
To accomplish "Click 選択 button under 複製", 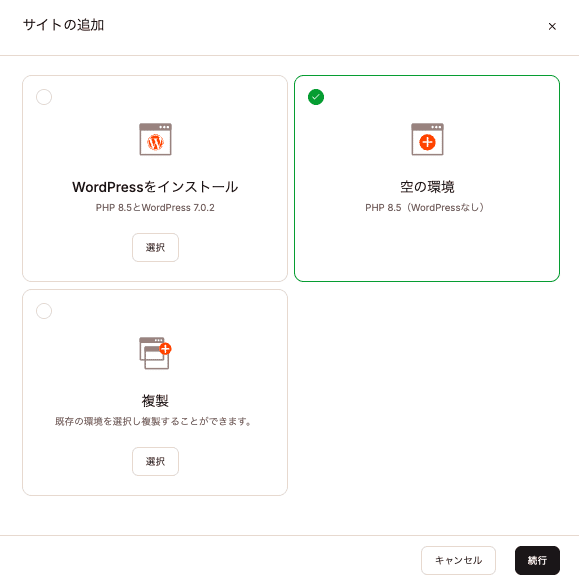I will click(x=155, y=461).
